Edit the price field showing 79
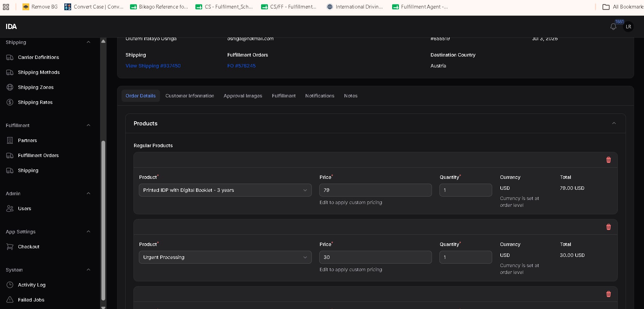Screen dimensions: 644x309 pos(375,190)
